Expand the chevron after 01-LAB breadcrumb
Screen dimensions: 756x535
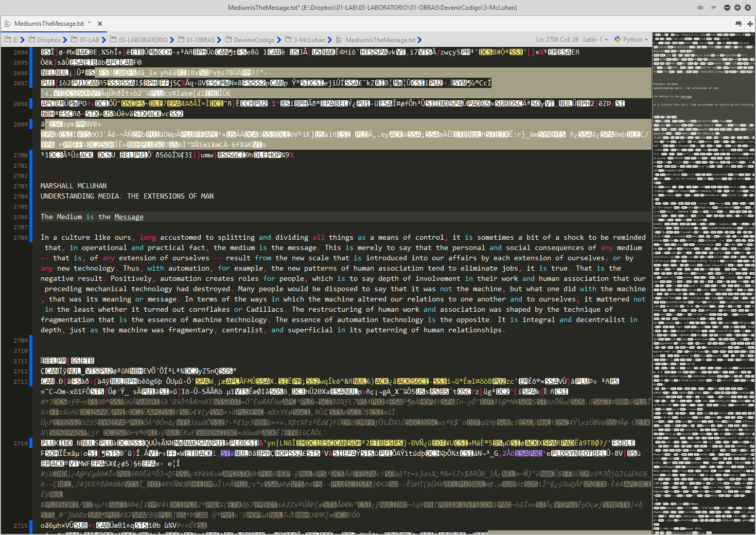pos(104,40)
